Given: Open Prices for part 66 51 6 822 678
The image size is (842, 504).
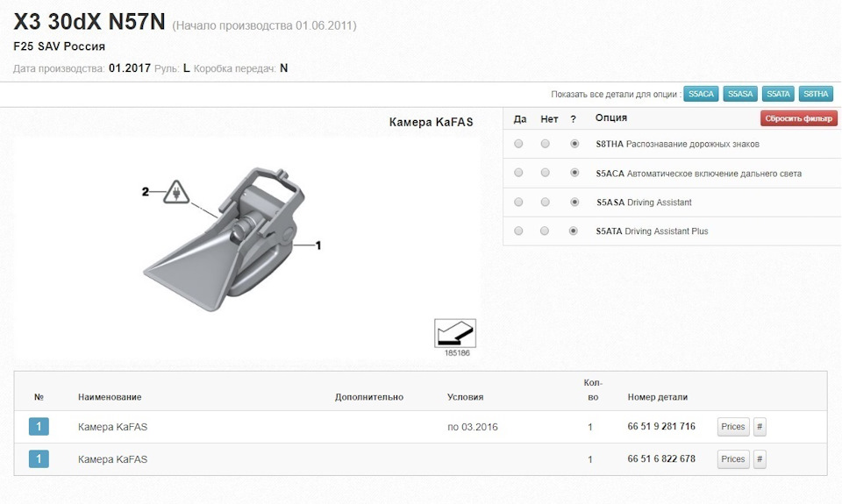Looking at the screenshot, I should tap(733, 459).
